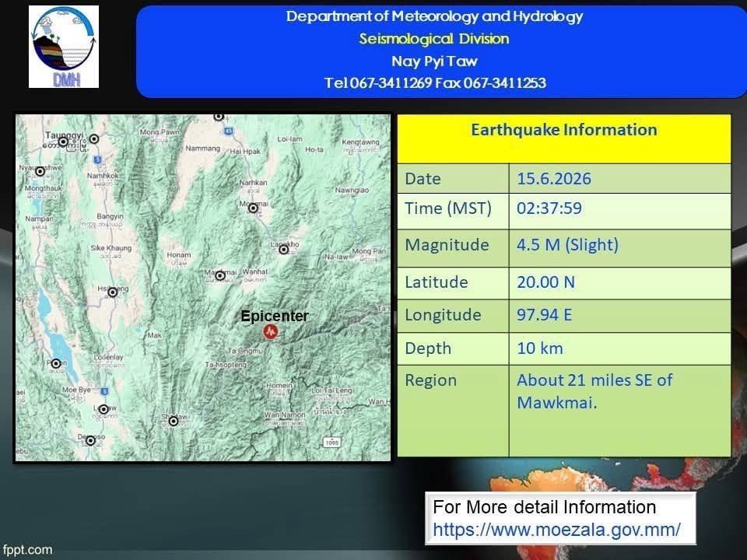Image resolution: width=747 pixels, height=560 pixels.
Task: Click the 'Latitude' row label
Action: pyautogui.click(x=437, y=282)
